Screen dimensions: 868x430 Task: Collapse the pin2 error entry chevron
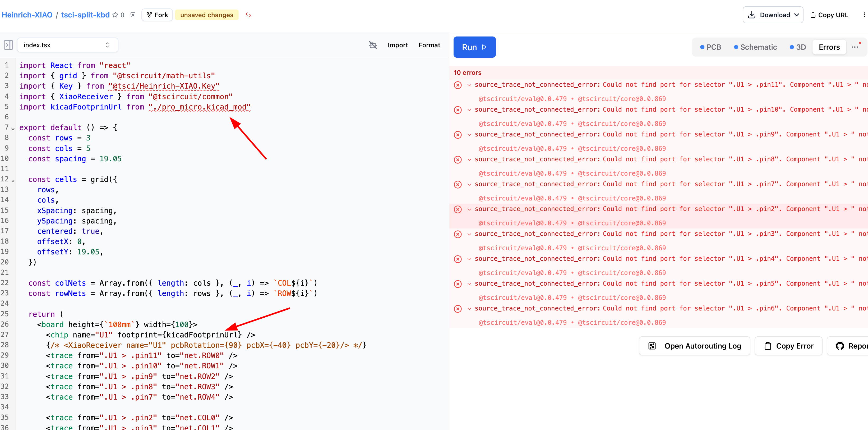[469, 209]
